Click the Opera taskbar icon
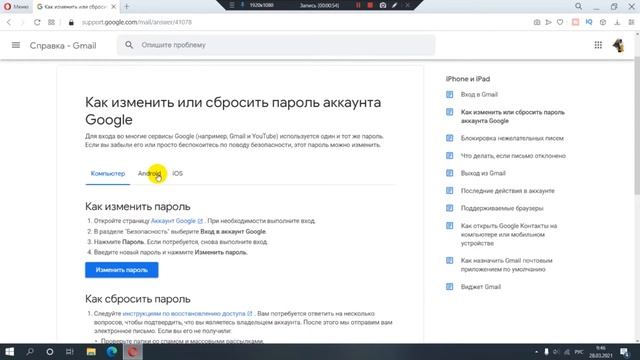640x360 pixels. point(132,352)
